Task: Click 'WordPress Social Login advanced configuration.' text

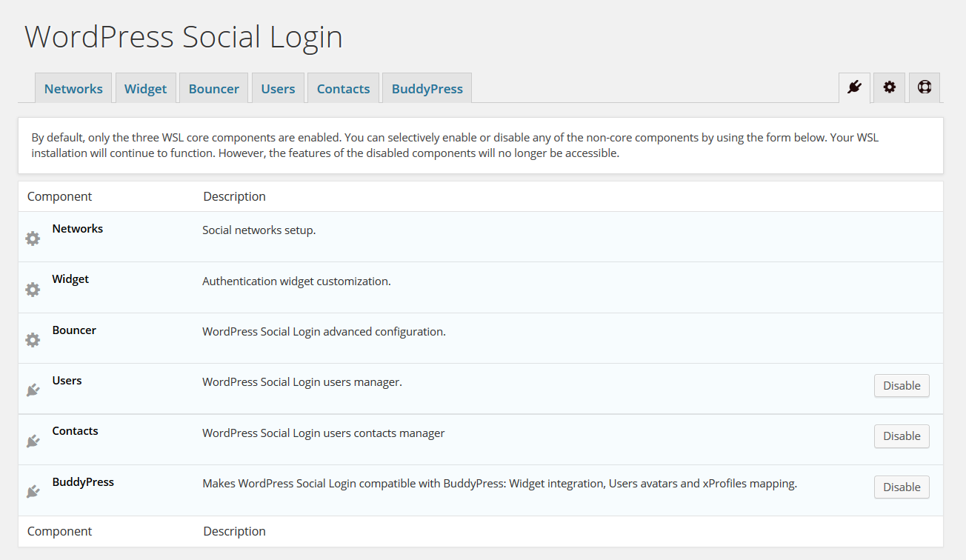Action: coord(324,332)
